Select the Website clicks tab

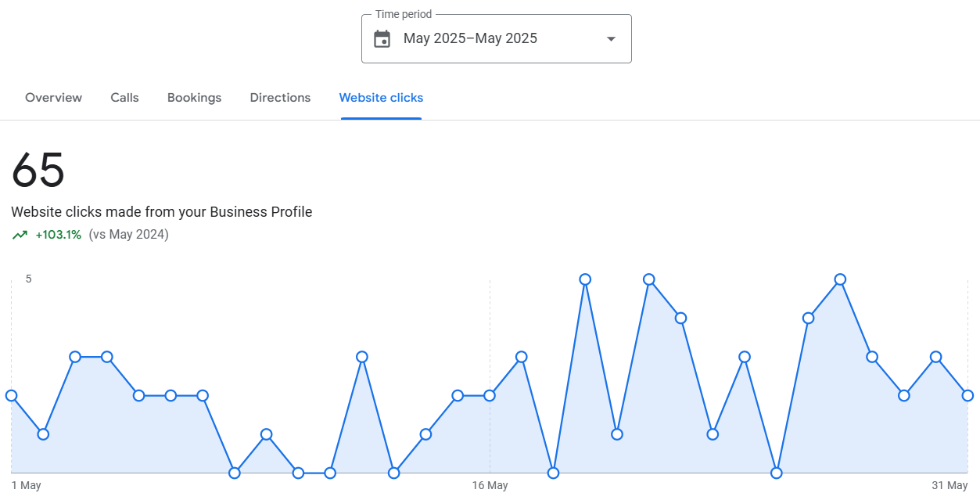coord(381,98)
